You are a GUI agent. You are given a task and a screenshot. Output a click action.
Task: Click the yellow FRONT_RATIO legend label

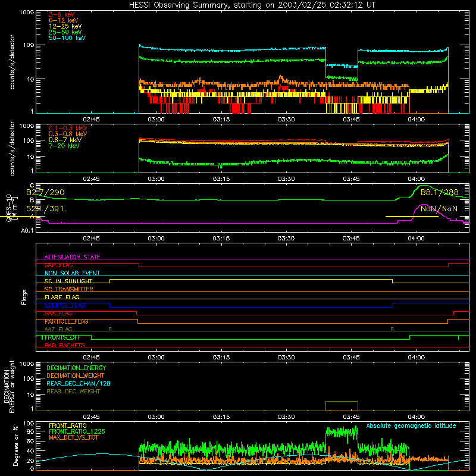(x=68, y=425)
